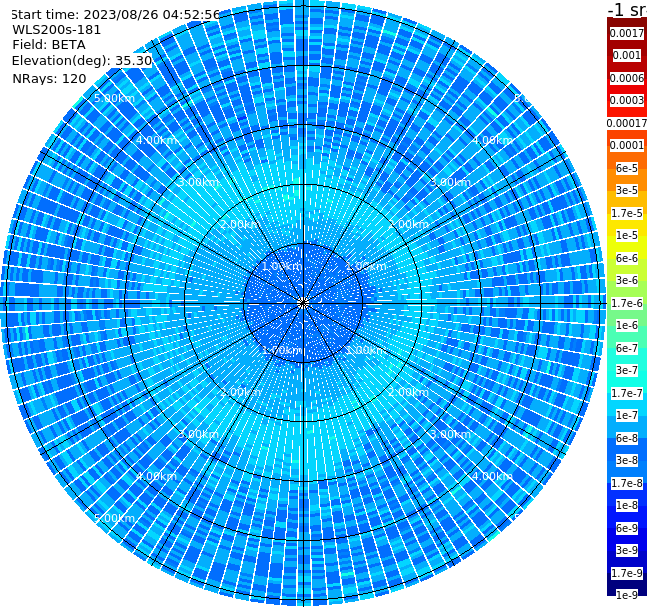The height and width of the screenshot is (607, 647).
Task: Click the 1.7e-5 color scale label
Action: pos(627,213)
